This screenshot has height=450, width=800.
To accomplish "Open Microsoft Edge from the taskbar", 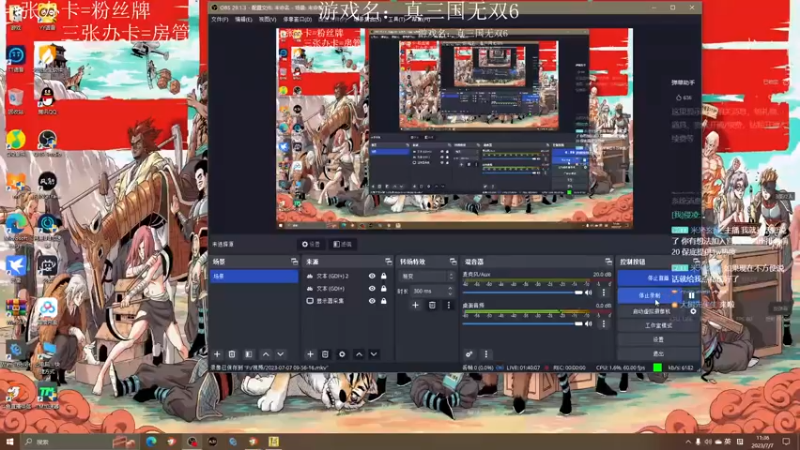I will (151, 441).
